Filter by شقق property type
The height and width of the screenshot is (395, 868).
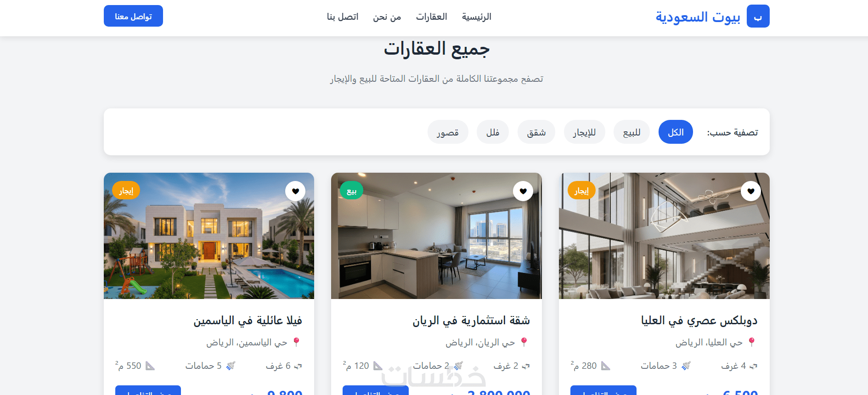click(536, 132)
